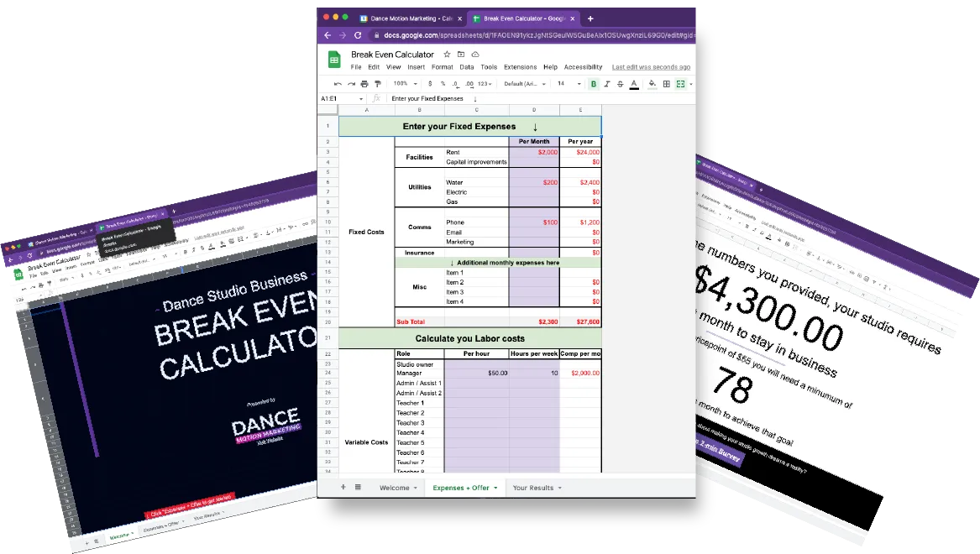Open the Welcome tab dropdown arrow
Image resolution: width=980 pixels, height=554 pixels.
click(416, 488)
